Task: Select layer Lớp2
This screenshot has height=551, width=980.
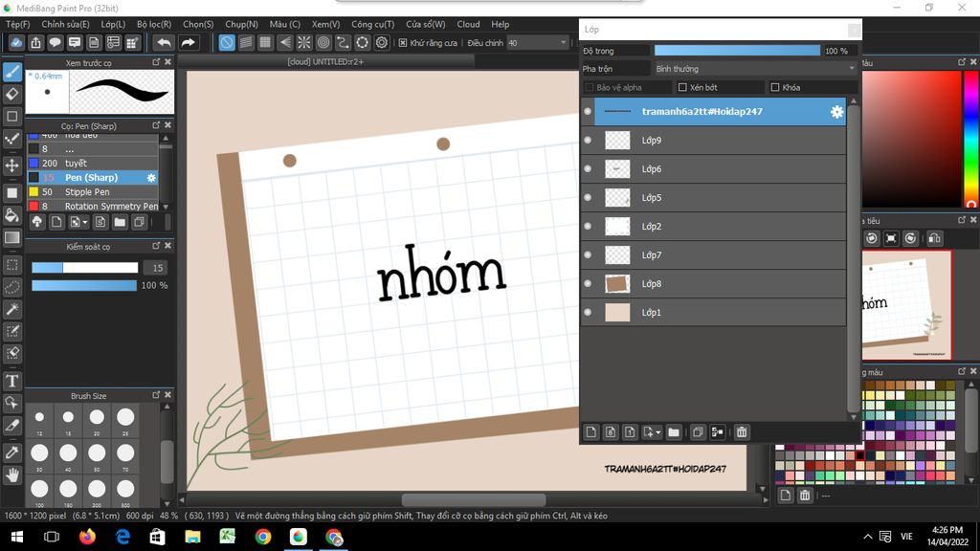Action: (713, 226)
